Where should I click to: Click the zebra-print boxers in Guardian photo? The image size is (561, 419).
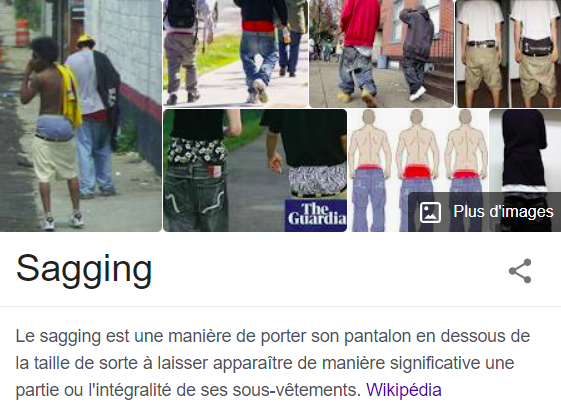[x=317, y=179]
